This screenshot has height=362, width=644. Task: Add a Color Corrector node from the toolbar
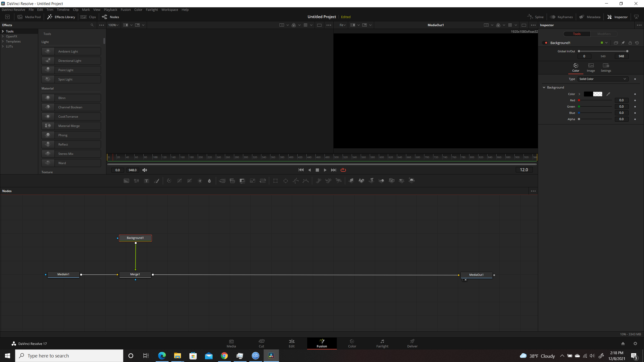[x=169, y=181]
